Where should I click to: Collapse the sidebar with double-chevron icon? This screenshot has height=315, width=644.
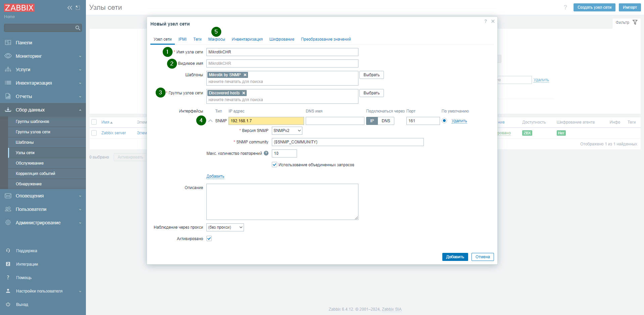click(x=70, y=8)
